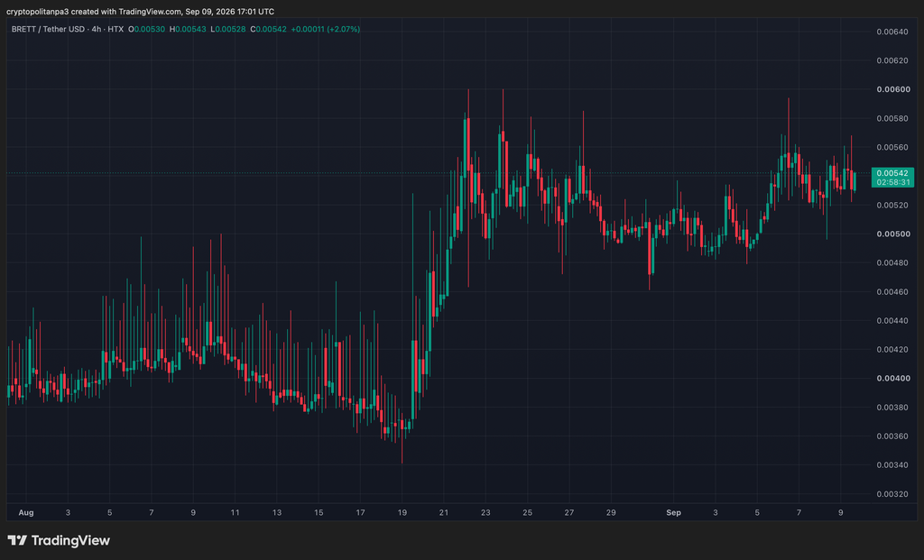Image resolution: width=924 pixels, height=560 pixels.
Task: Click the 0.00640 price axis label
Action: [892, 32]
